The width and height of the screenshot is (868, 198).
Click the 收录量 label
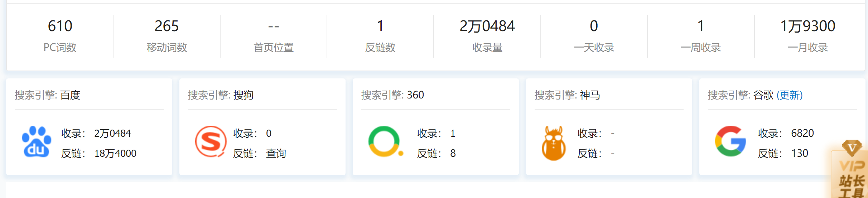tap(487, 47)
